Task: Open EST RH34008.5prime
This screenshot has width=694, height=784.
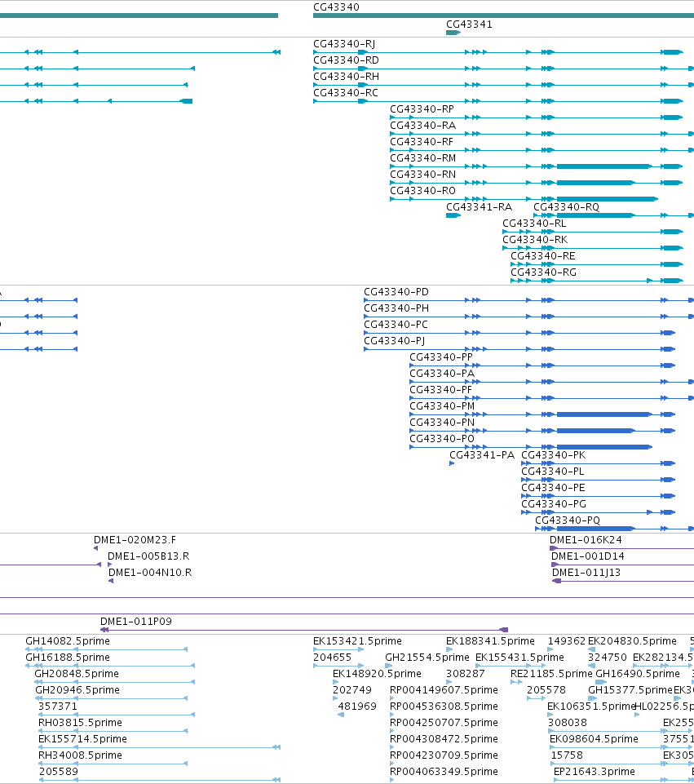Action: coord(80,755)
